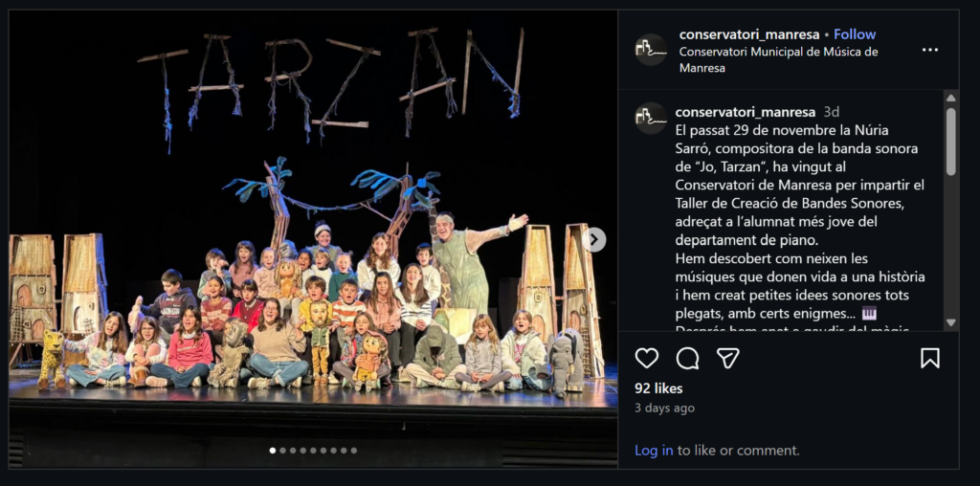Viewport: 980px width, 486px height.
Task: View the 92 likes list
Action: (658, 387)
